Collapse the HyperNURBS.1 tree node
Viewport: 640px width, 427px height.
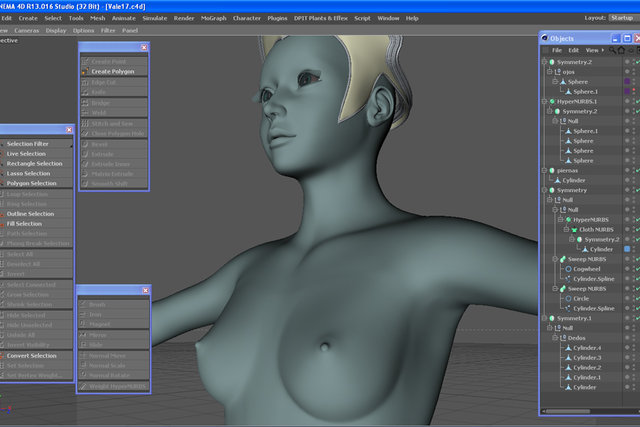tap(544, 101)
